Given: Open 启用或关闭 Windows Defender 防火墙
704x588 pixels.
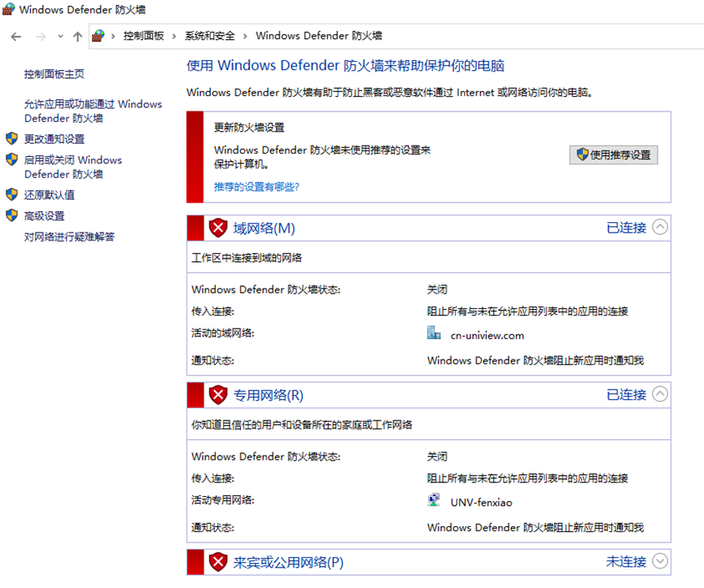Looking at the screenshot, I should (72, 167).
